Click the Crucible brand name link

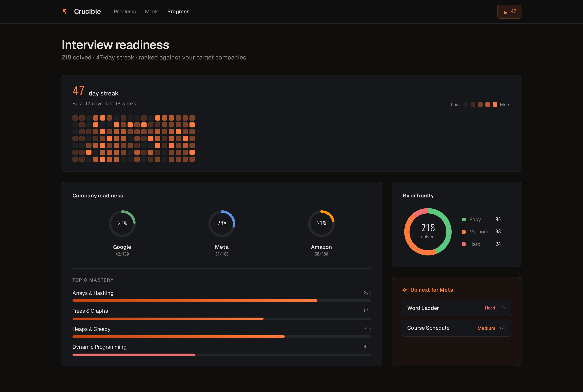tap(87, 12)
